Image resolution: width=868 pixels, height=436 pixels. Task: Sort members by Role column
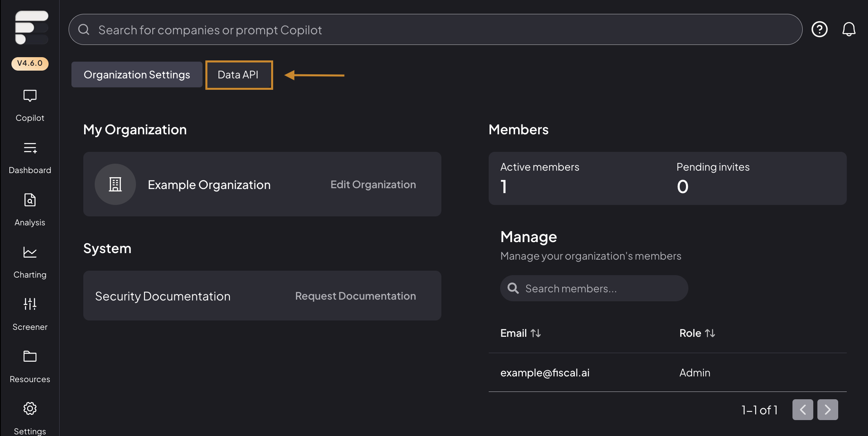(x=697, y=333)
